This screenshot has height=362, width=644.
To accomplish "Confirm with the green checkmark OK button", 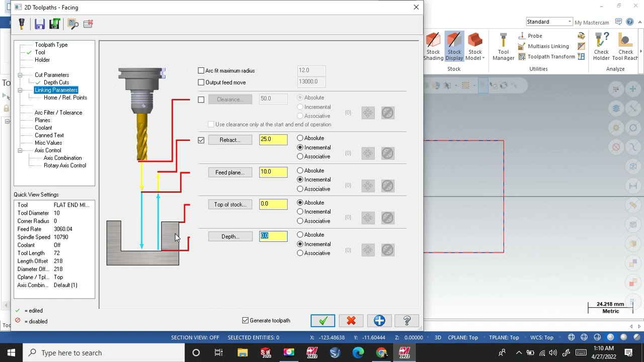I will click(323, 321).
